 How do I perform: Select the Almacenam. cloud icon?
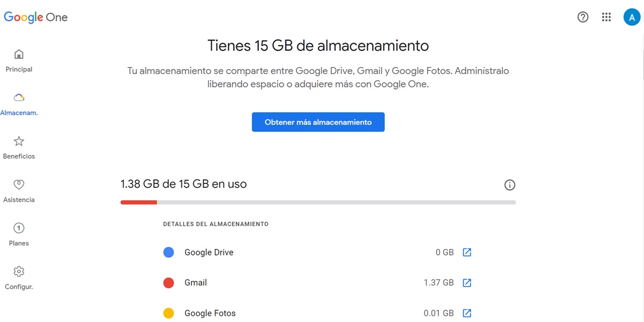coord(19,98)
